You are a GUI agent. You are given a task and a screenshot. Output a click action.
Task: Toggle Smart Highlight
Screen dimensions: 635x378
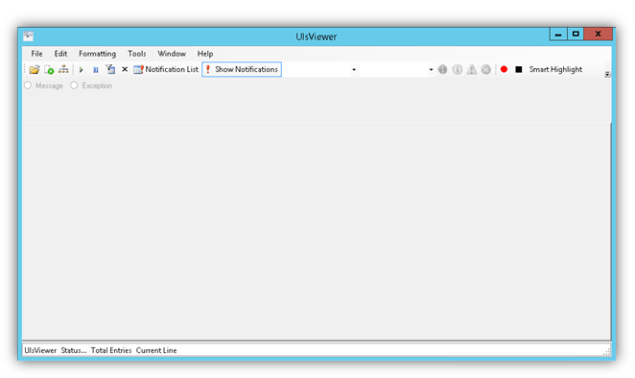(556, 69)
